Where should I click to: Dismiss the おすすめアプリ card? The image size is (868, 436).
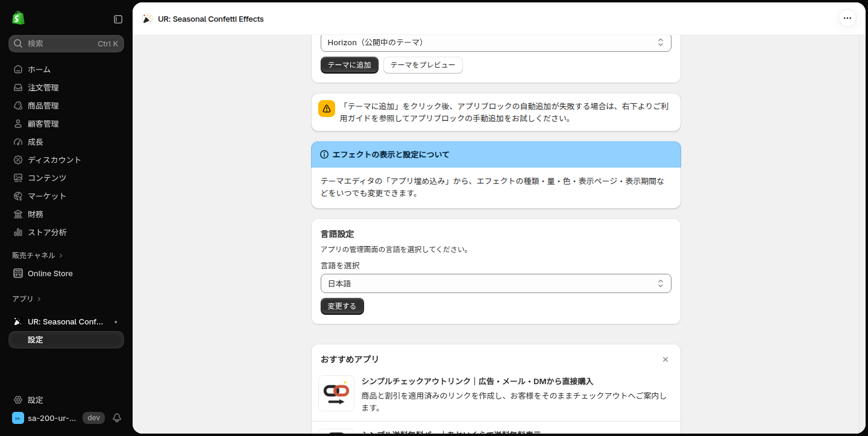[665, 359]
